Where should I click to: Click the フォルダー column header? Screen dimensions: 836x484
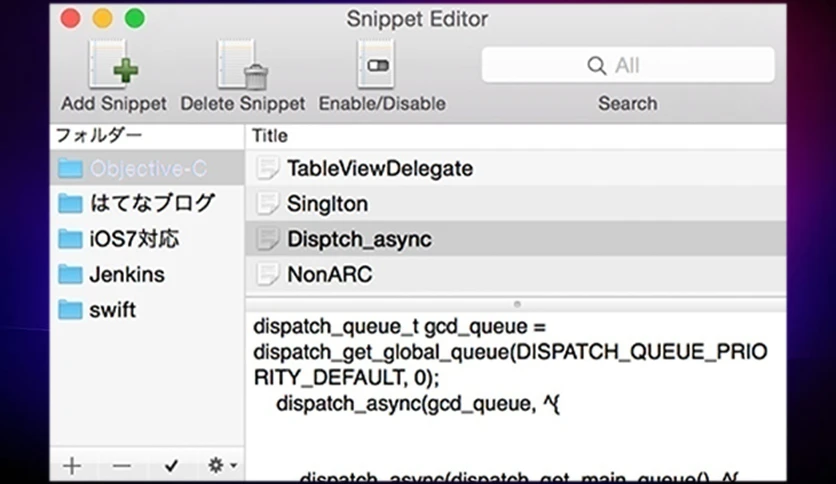coord(147,136)
